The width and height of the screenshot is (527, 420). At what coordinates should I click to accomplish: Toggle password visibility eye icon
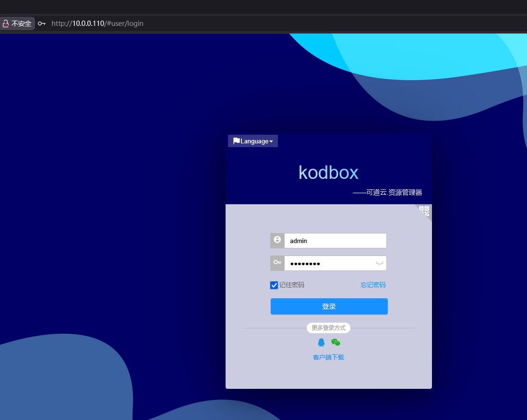pyautogui.click(x=380, y=263)
